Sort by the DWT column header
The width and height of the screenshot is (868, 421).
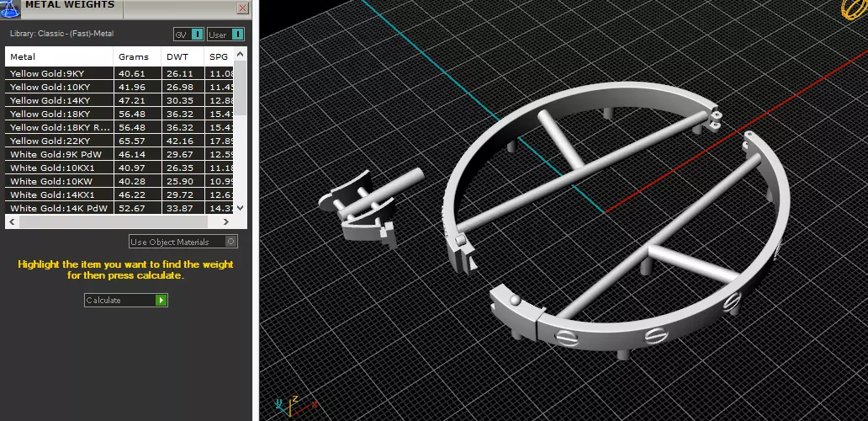183,56
